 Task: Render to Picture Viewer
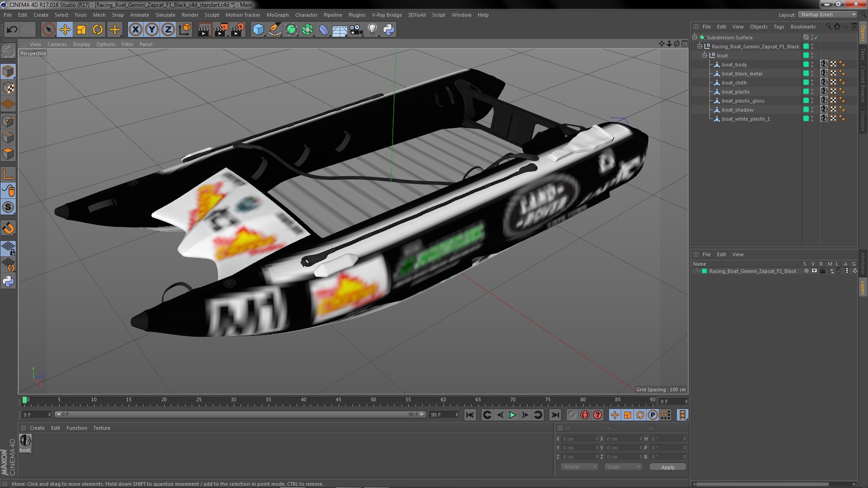[x=221, y=30]
